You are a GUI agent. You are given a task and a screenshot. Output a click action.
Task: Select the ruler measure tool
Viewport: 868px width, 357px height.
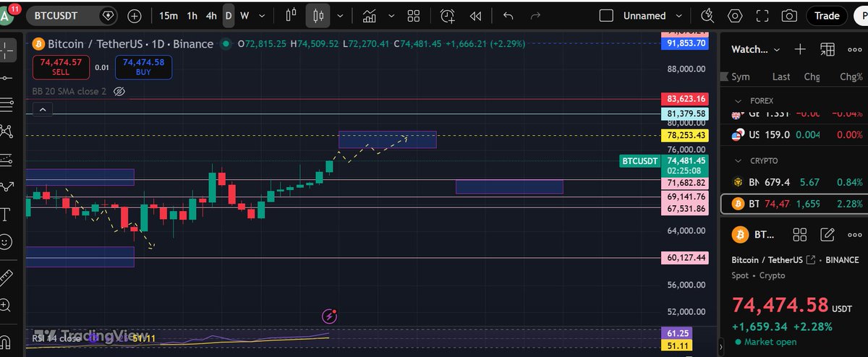click(x=7, y=277)
